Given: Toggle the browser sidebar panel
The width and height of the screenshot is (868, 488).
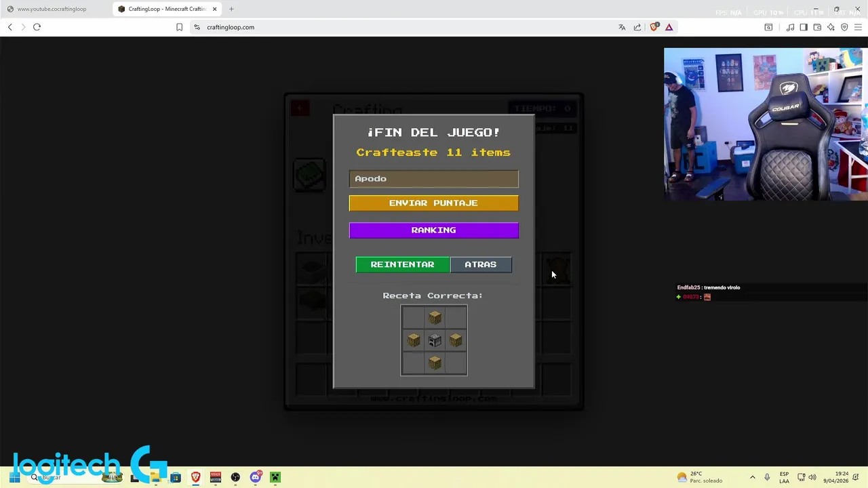Looking at the screenshot, I should (x=804, y=27).
